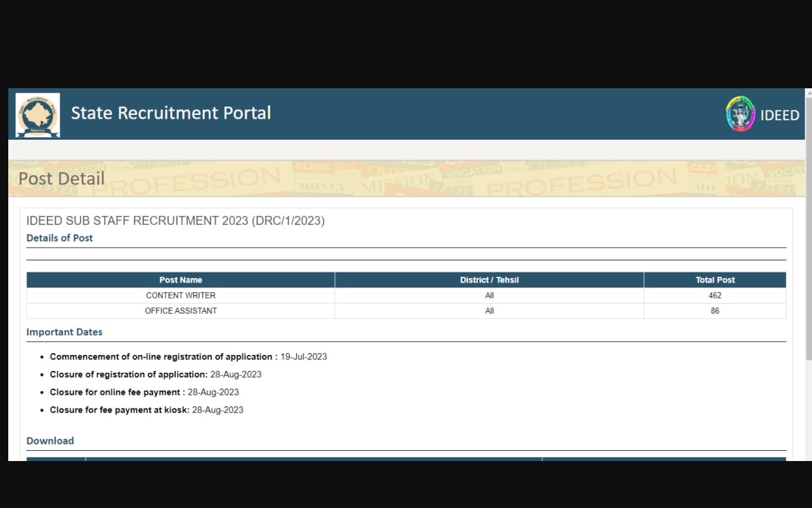This screenshot has height=508, width=812.
Task: Expand the Important Dates section
Action: [64, 331]
